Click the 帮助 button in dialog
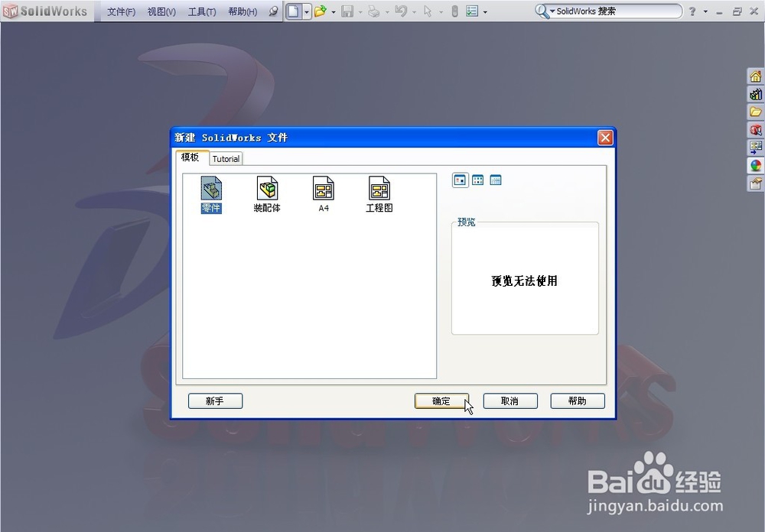Viewport: 765px width, 532px height. click(578, 401)
